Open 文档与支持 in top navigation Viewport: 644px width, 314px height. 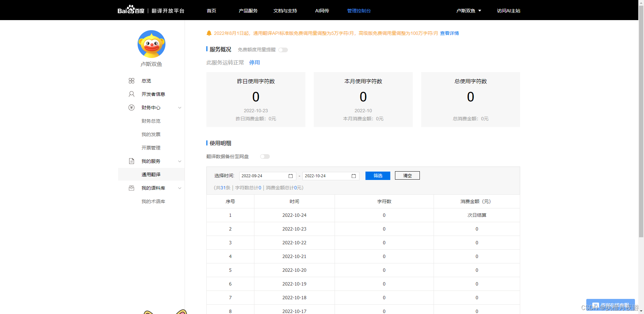(285, 11)
